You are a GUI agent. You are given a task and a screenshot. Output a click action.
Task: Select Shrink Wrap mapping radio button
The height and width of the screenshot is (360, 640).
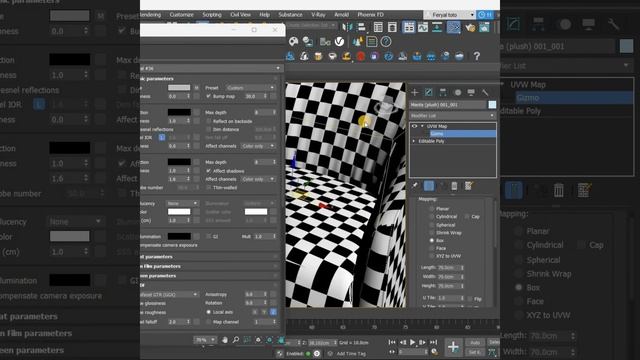pos(431,233)
